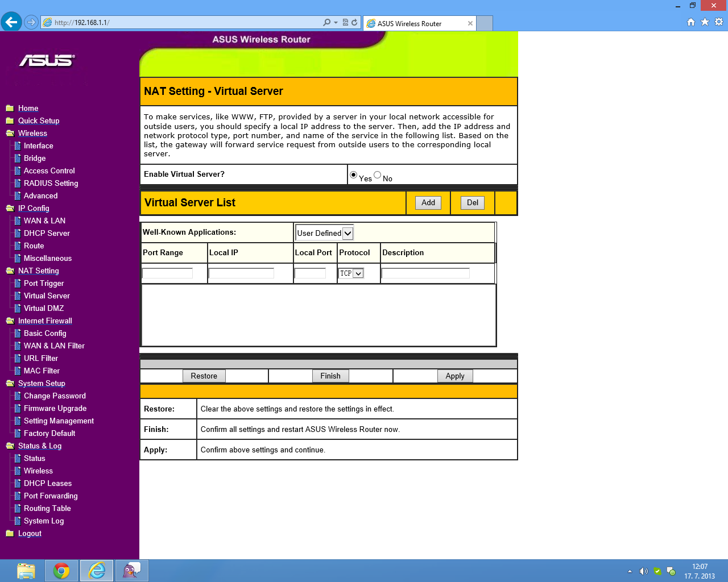This screenshot has height=582, width=728.
Task: Focus the Local Port input field
Action: (x=310, y=273)
